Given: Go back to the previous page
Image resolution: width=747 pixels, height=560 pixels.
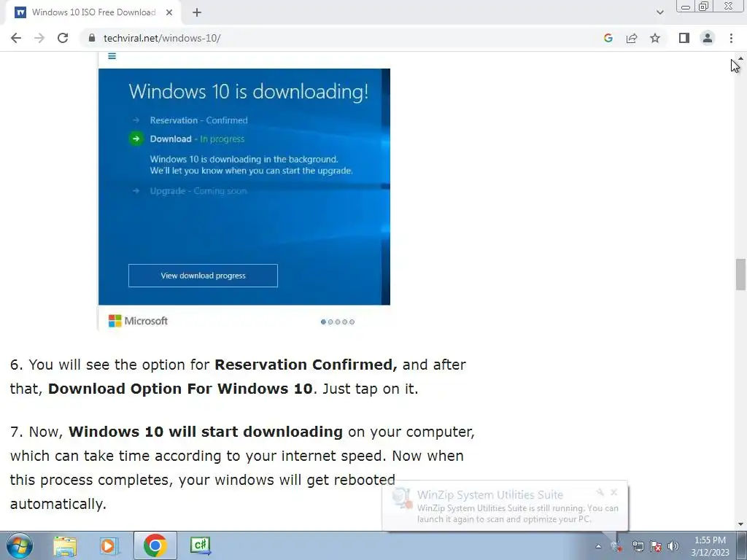Looking at the screenshot, I should (16, 38).
